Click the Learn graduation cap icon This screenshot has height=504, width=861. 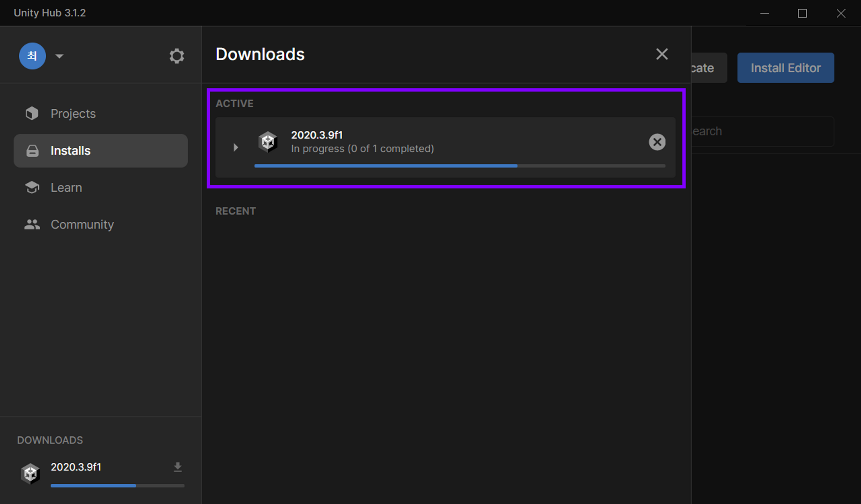(32, 187)
